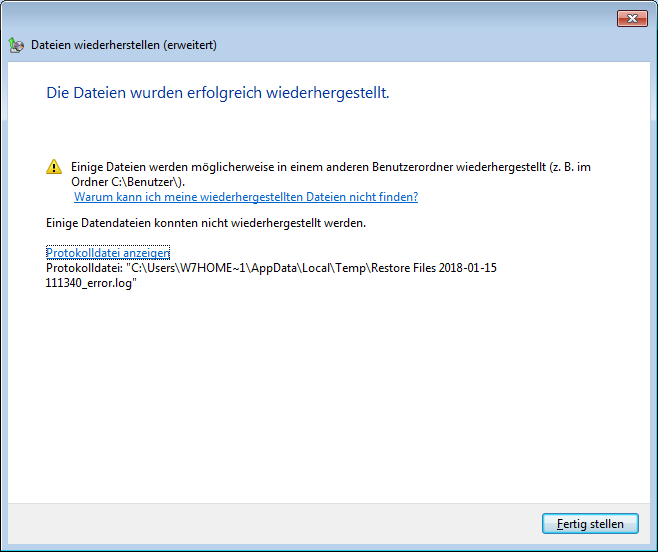Click the '111340_error.log' file name text

(x=90, y=283)
